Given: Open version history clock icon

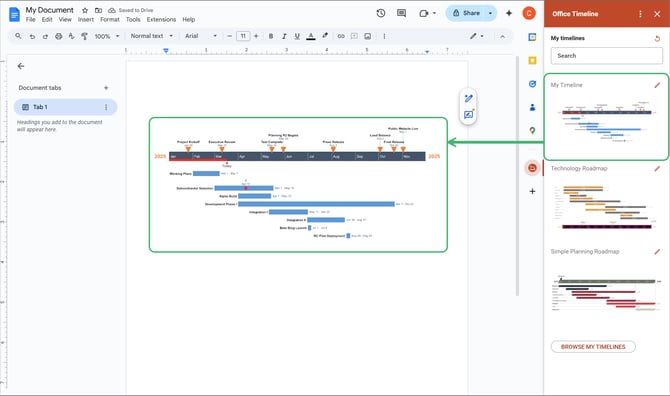Looking at the screenshot, I should pos(381,13).
